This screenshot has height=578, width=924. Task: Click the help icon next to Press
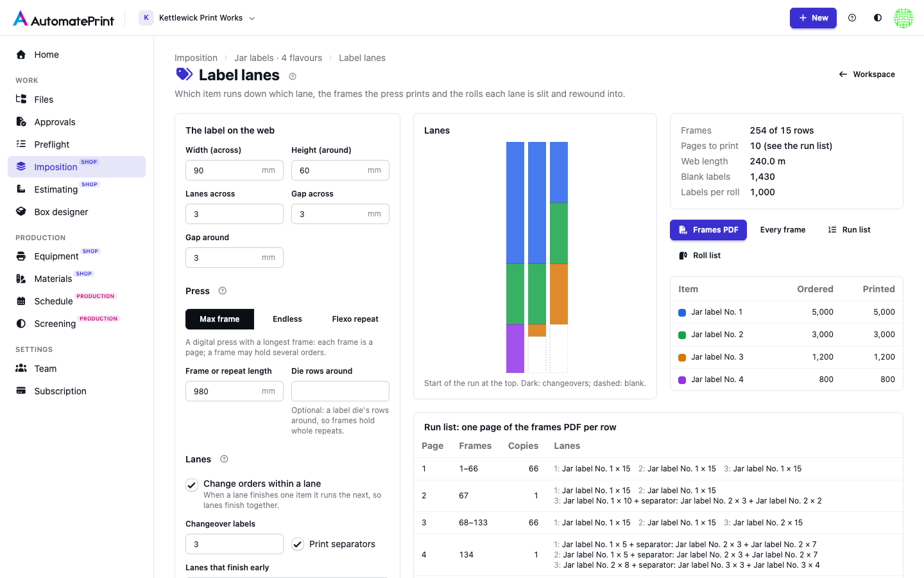tap(223, 291)
